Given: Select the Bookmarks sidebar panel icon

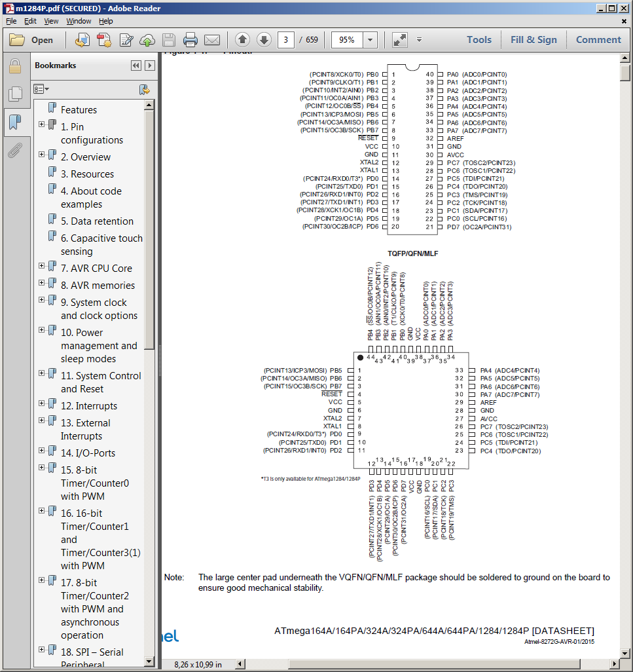Looking at the screenshot, I should click(x=15, y=122).
